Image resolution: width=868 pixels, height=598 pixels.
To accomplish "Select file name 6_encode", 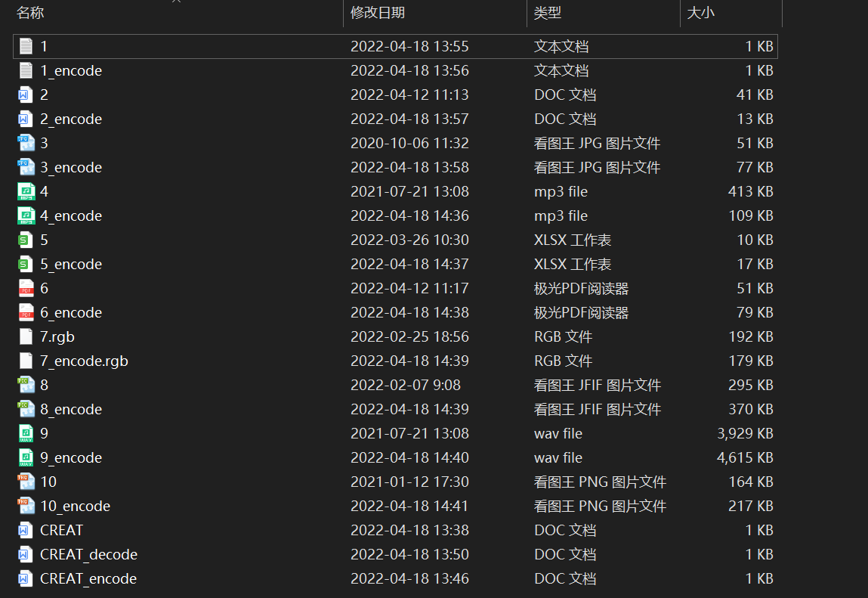I will pos(71,312).
